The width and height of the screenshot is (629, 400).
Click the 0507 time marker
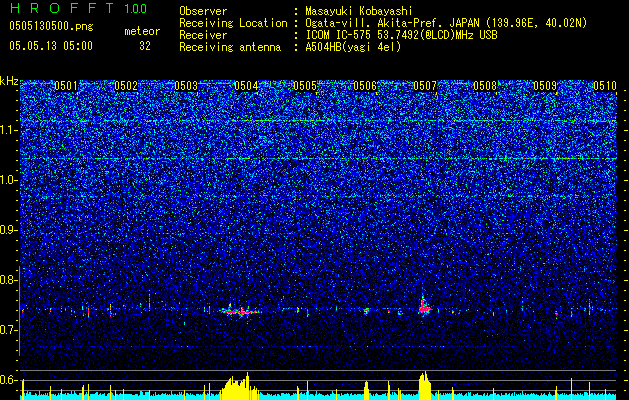425,86
